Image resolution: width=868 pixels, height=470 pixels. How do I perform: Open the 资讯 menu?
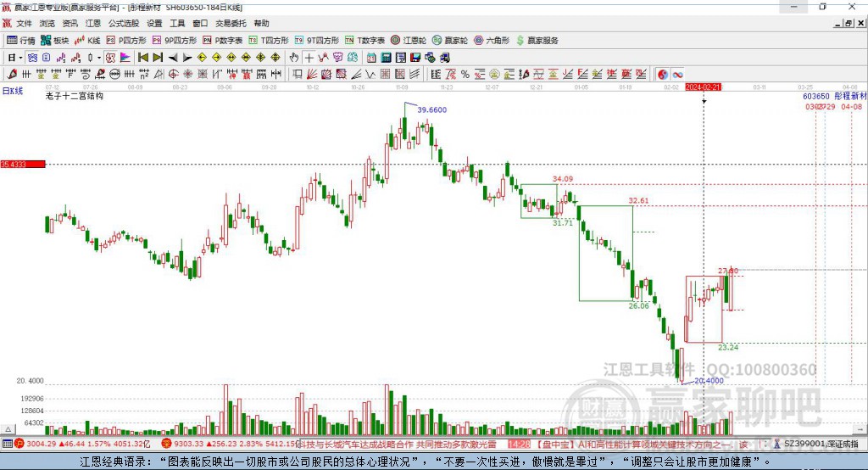click(x=70, y=23)
